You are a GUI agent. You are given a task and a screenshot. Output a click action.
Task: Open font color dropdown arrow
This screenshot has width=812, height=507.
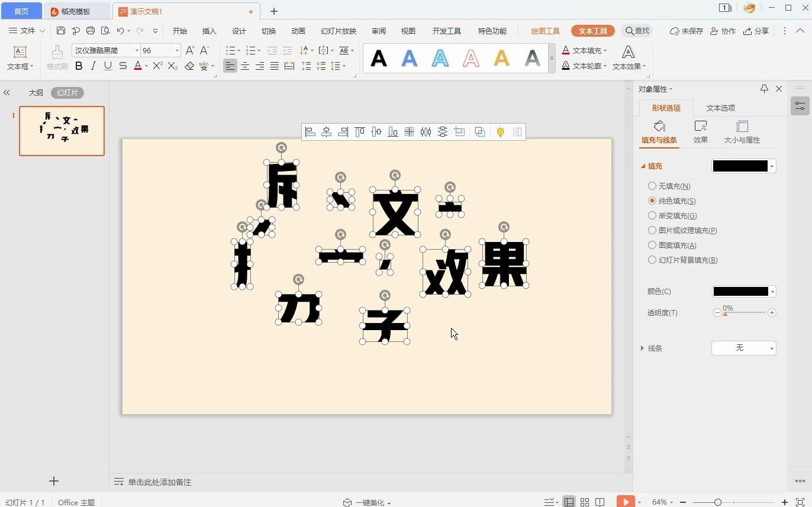pyautogui.click(x=146, y=66)
